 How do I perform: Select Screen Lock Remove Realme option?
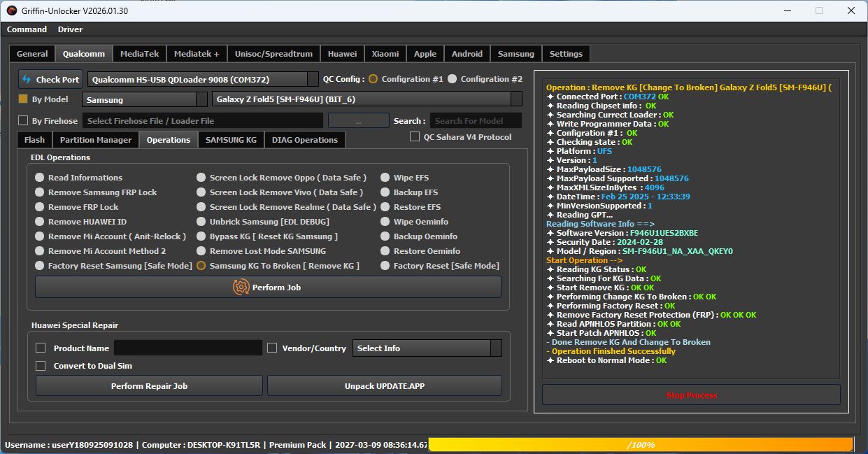pos(201,207)
